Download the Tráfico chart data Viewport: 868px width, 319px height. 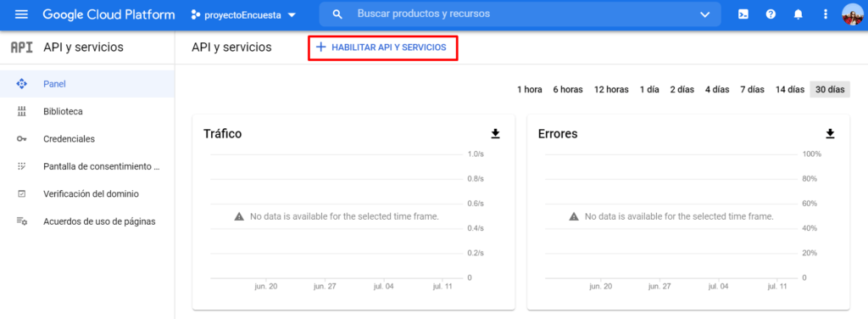click(x=495, y=133)
